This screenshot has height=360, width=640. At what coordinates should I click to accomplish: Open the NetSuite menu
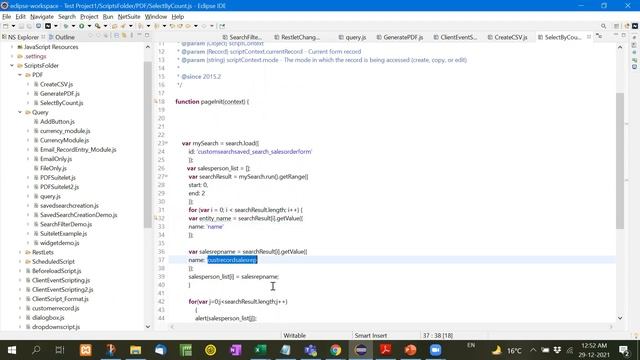click(129, 17)
